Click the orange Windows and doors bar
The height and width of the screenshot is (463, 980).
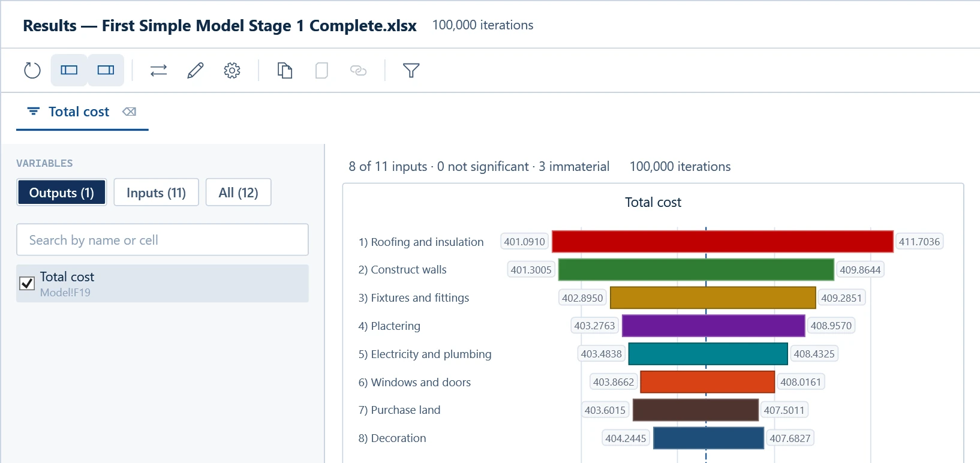click(708, 382)
